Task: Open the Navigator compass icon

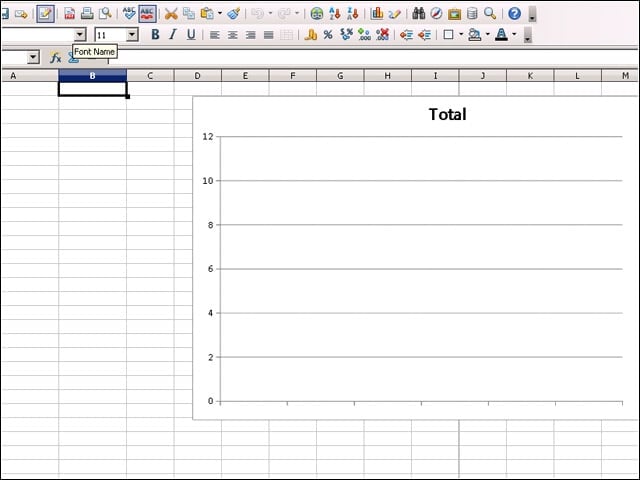Action: coord(436,14)
